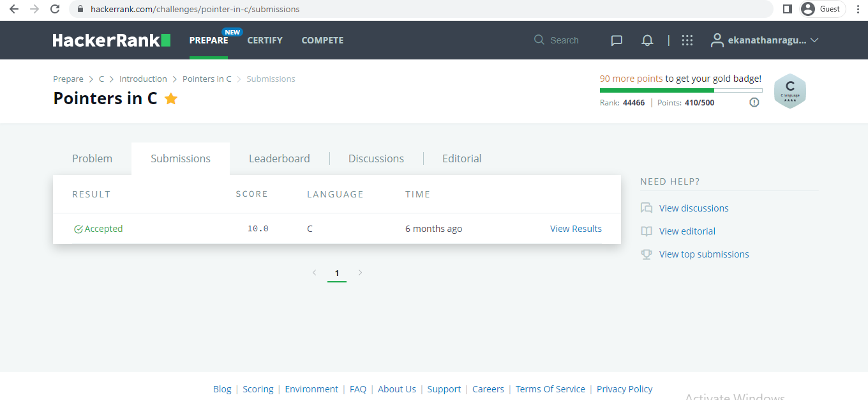Open the apps grid icon
The height and width of the screenshot is (400, 868).
click(687, 40)
